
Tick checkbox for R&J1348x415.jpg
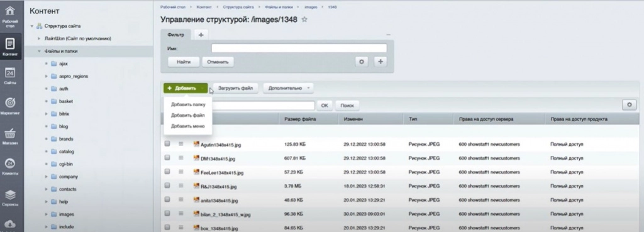point(167,185)
